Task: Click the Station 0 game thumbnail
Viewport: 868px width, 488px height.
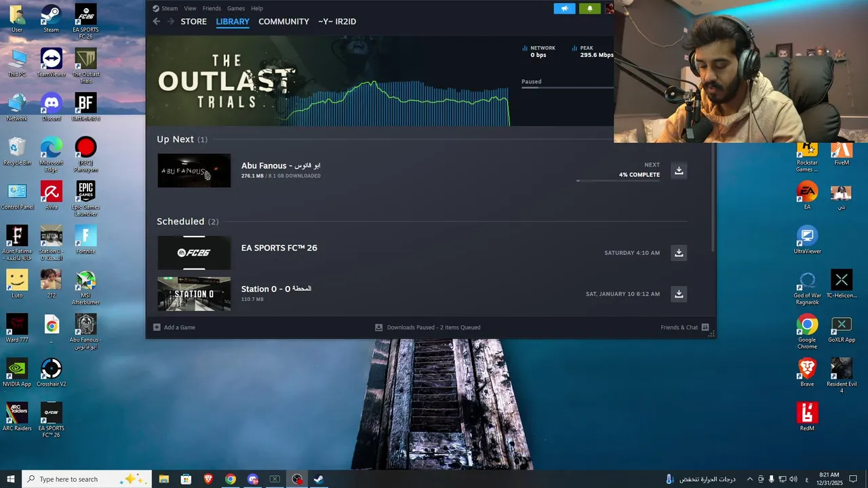Action: [194, 294]
